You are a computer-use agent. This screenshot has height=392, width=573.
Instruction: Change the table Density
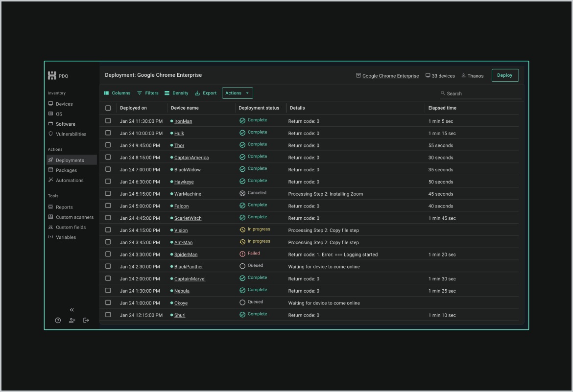[176, 93]
